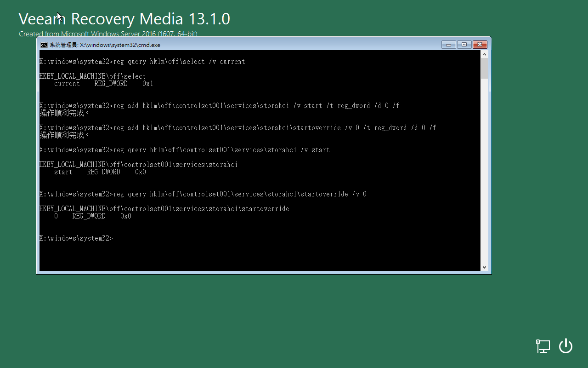
Task: Click the reg add storahci\startoverride command line
Action: coord(238,128)
